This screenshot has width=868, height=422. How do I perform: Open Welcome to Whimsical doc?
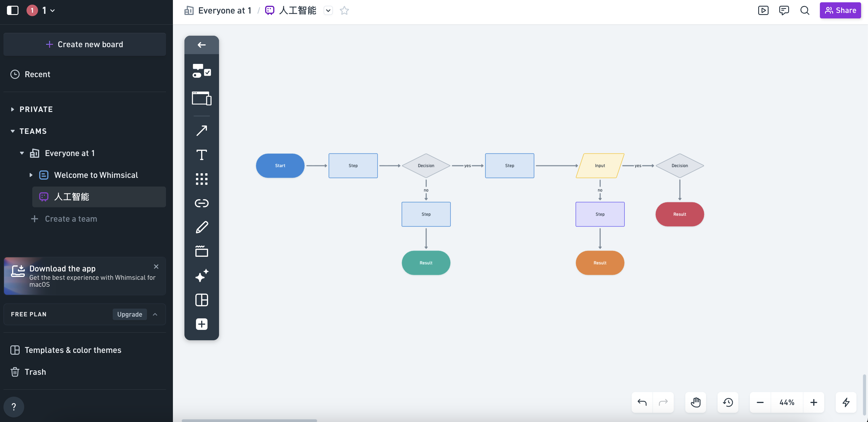point(96,175)
